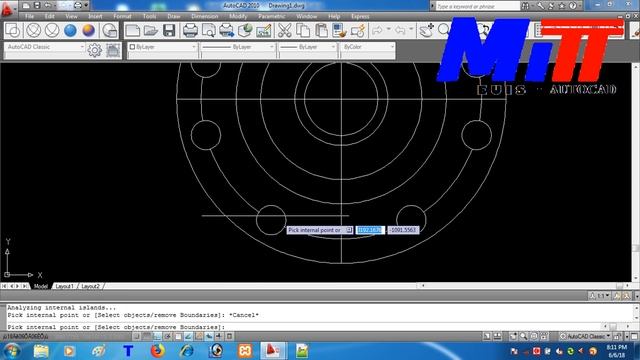
Task: Click the Quick Access plot icon
Action: [x=77, y=6]
